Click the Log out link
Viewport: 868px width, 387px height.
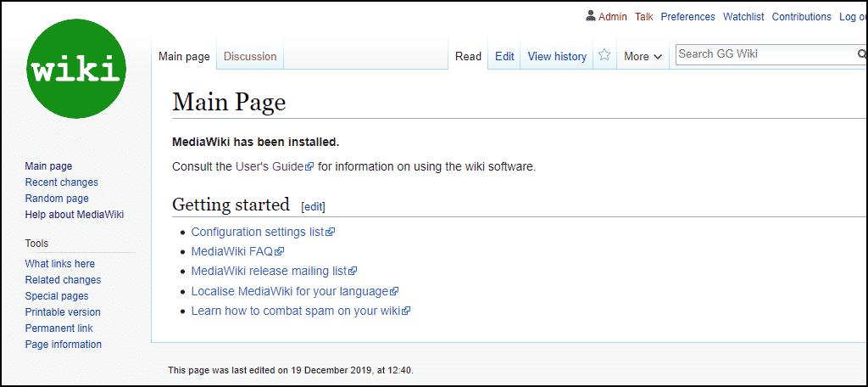[853, 17]
